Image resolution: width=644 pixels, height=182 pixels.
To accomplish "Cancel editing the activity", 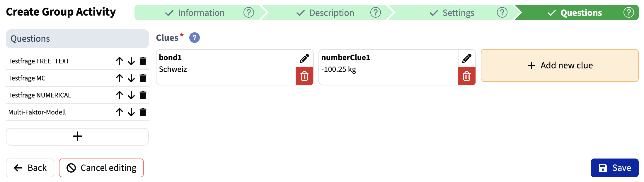I will coord(101,168).
